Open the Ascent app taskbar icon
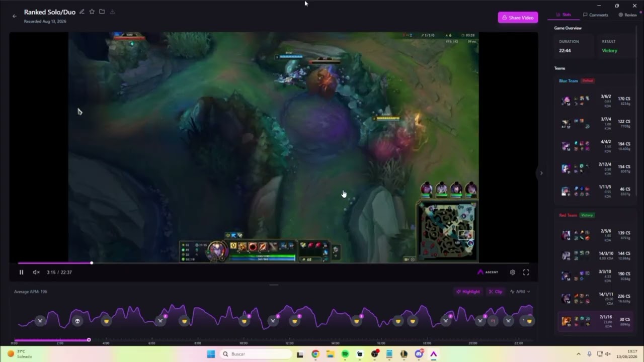The image size is (644, 362). pos(433,354)
